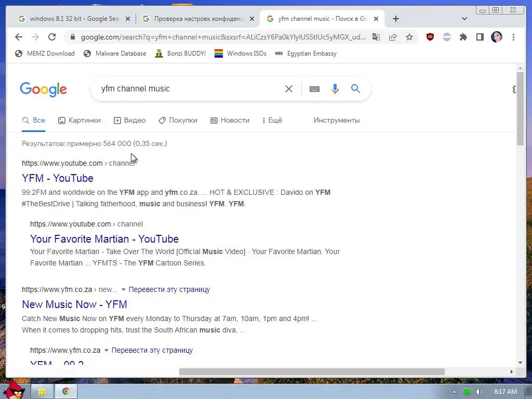The height and width of the screenshot is (399, 532).
Task: Click the lower 'Перевести эту страницу' link
Action: point(152,350)
